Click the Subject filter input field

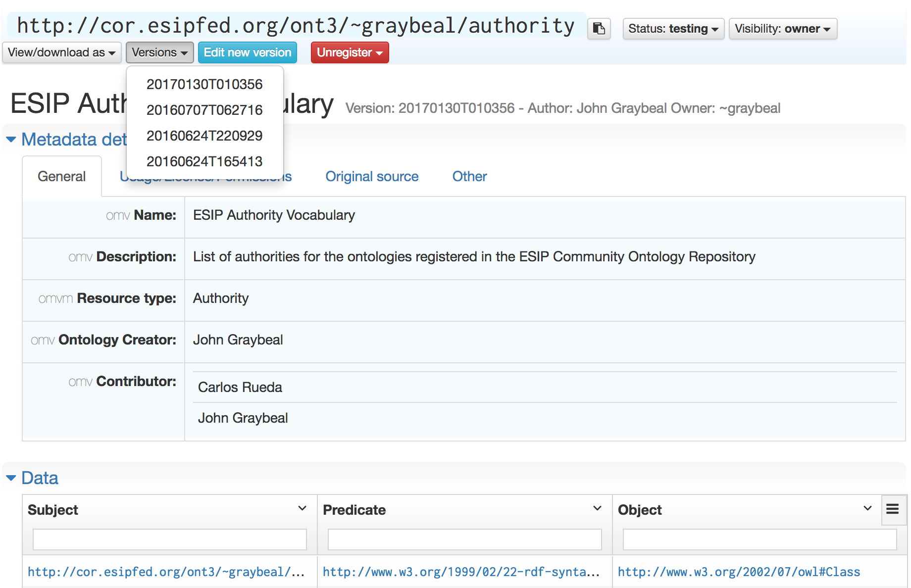pyautogui.click(x=170, y=539)
